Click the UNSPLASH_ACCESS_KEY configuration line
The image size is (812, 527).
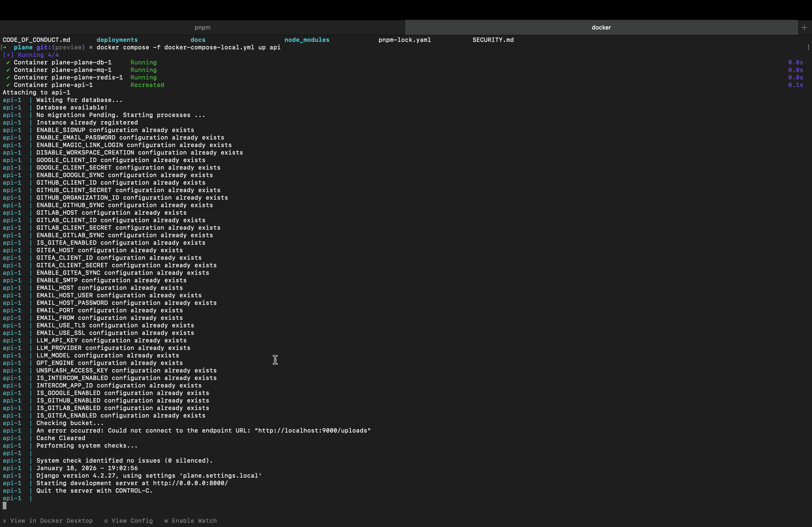pos(126,370)
